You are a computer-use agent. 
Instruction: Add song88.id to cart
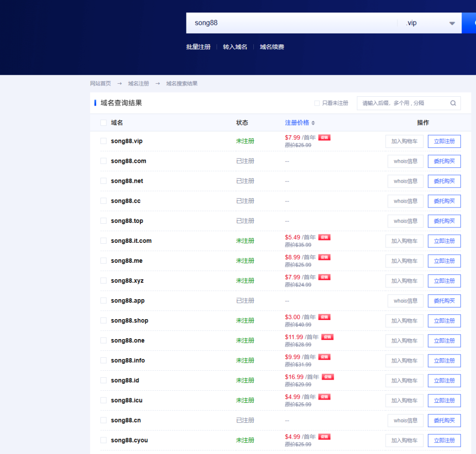(404, 381)
